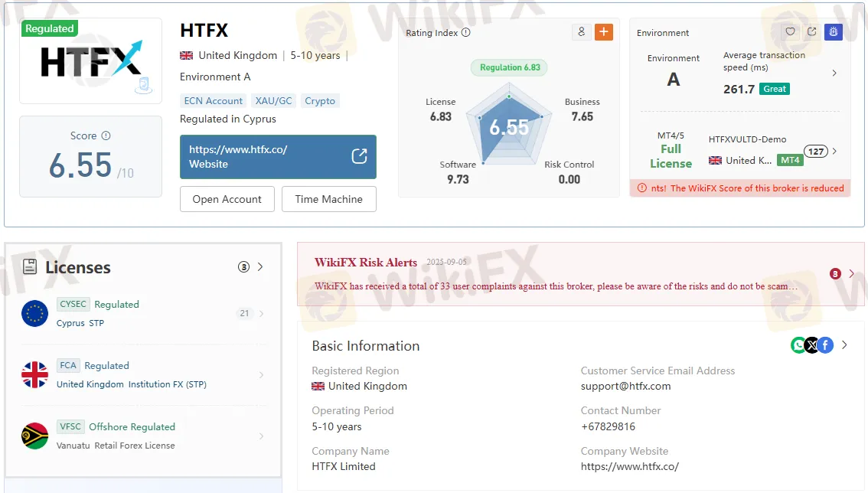Expand the CYSEC Cyprus STP license row
The image size is (868, 493).
pyautogui.click(x=261, y=314)
